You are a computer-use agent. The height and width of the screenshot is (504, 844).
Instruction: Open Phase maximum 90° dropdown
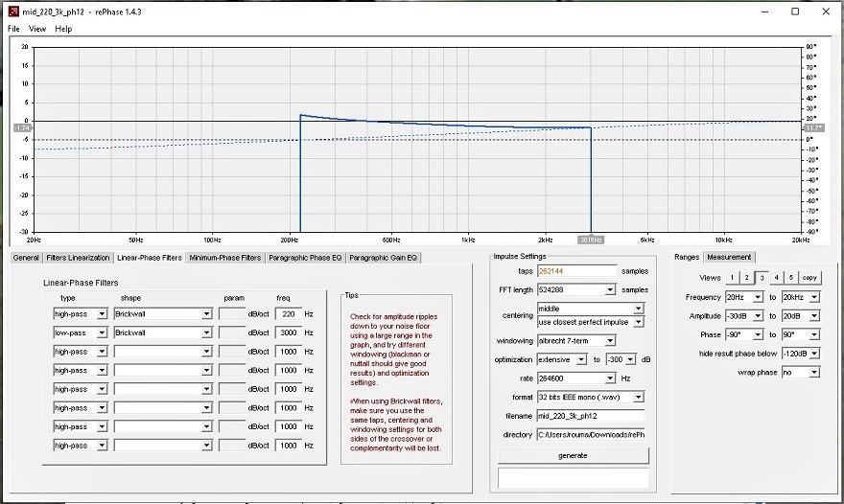[814, 334]
